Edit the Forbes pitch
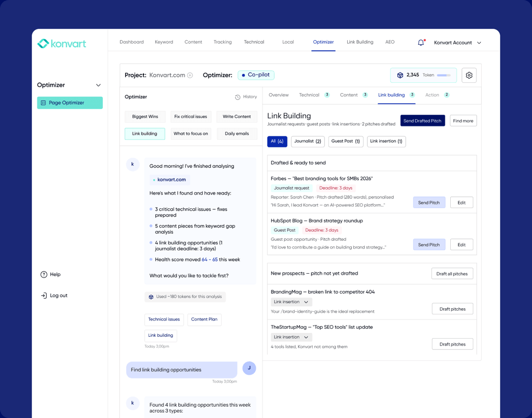 462,202
